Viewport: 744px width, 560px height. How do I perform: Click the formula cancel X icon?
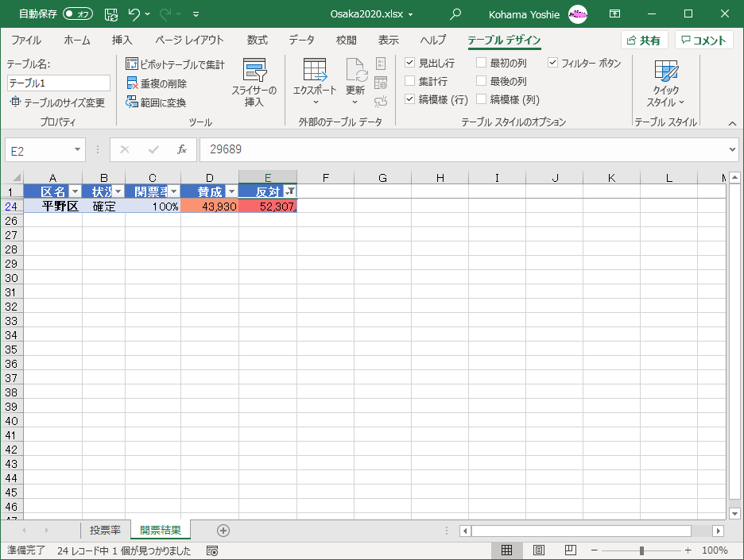(x=125, y=150)
